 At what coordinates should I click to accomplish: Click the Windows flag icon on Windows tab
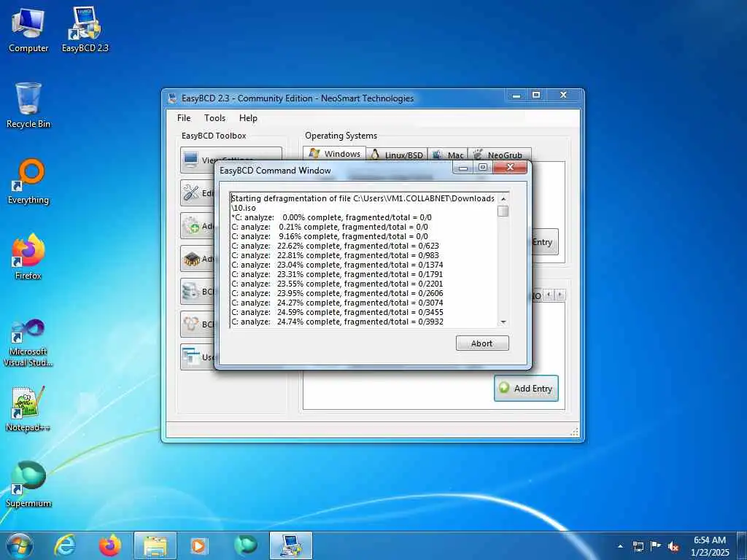click(314, 153)
